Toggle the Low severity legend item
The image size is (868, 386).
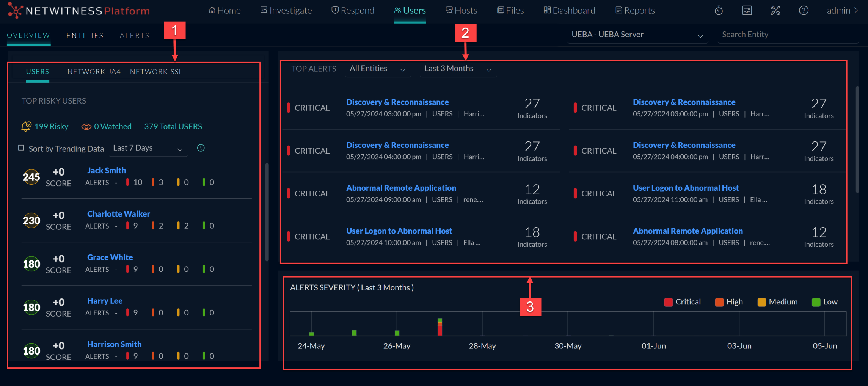tap(825, 302)
